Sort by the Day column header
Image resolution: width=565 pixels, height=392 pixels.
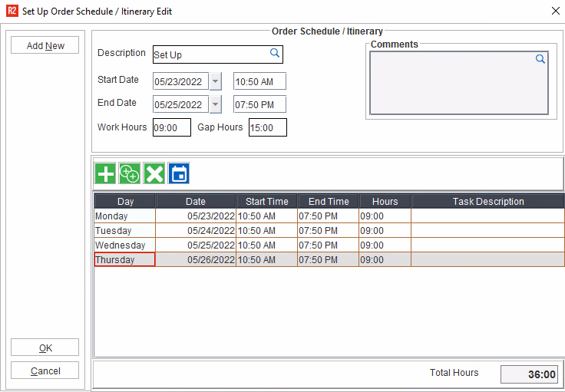pos(125,202)
